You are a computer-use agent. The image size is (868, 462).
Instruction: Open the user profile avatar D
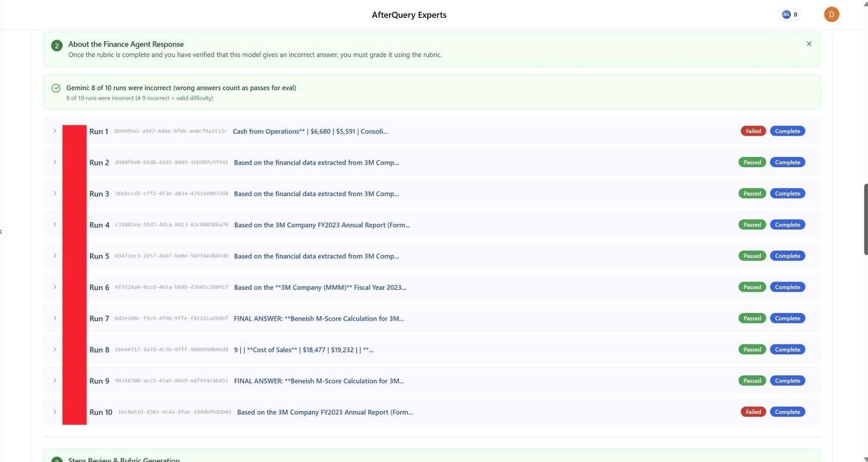(831, 15)
